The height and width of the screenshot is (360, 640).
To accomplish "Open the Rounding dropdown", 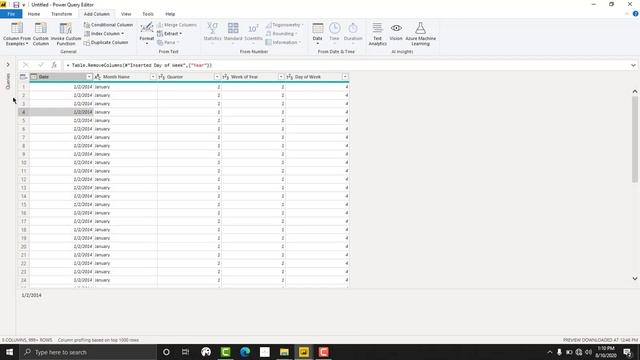I will [281, 33].
